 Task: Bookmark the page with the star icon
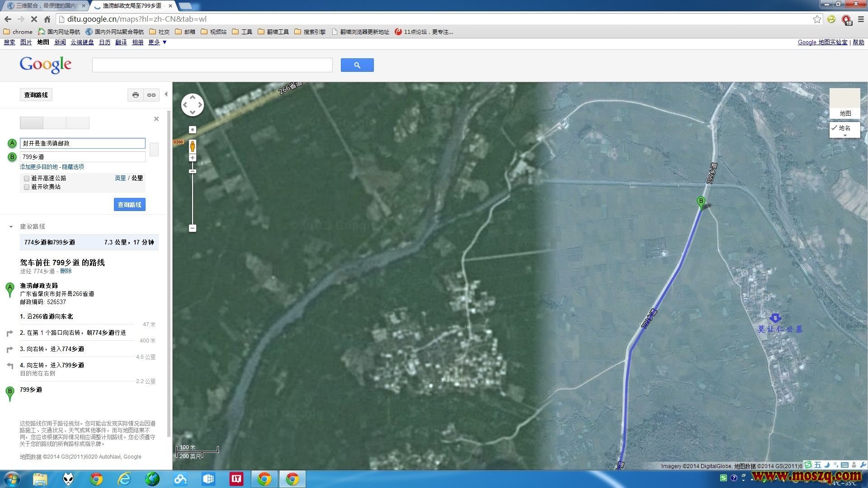tap(817, 19)
